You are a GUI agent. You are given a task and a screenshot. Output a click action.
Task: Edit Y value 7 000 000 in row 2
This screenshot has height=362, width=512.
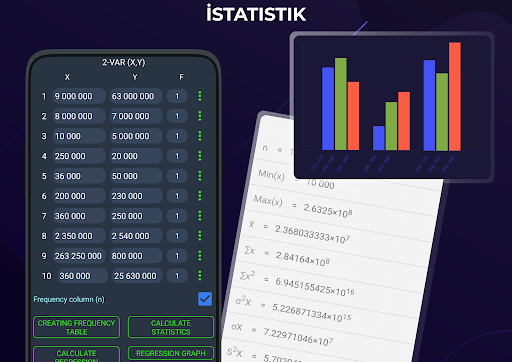coord(136,116)
